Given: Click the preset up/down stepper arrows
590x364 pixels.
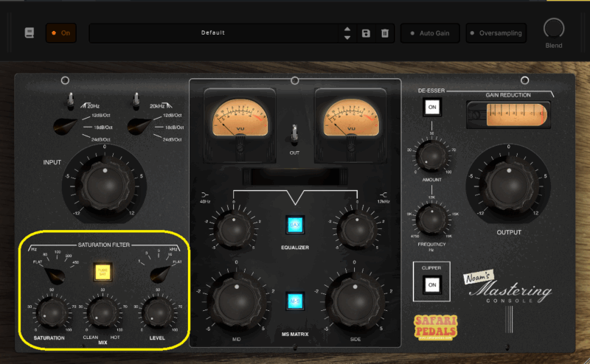Looking at the screenshot, I should click(347, 33).
